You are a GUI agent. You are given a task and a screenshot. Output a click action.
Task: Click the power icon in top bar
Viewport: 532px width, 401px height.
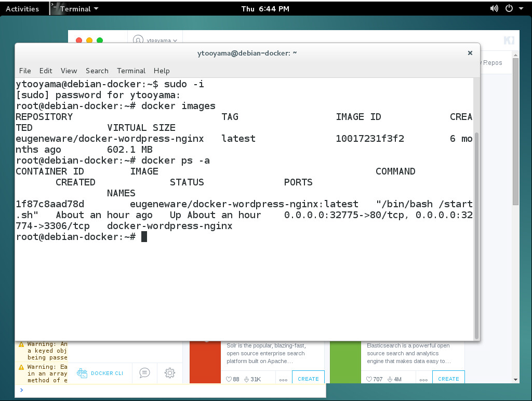[x=509, y=8]
